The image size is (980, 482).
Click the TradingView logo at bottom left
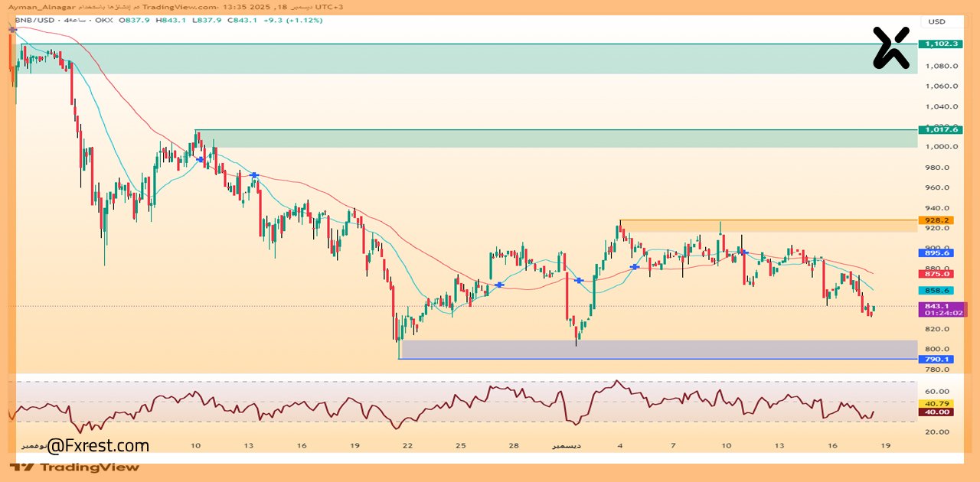click(75, 467)
